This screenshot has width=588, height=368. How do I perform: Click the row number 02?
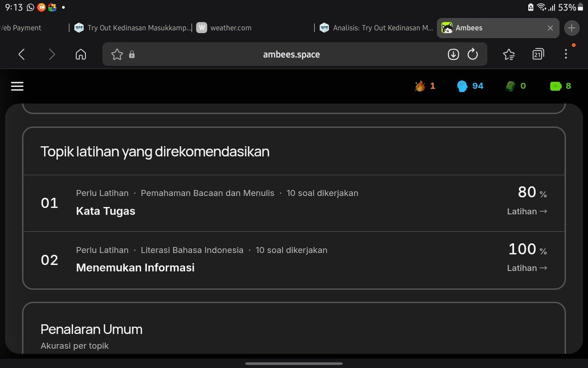pos(49,260)
